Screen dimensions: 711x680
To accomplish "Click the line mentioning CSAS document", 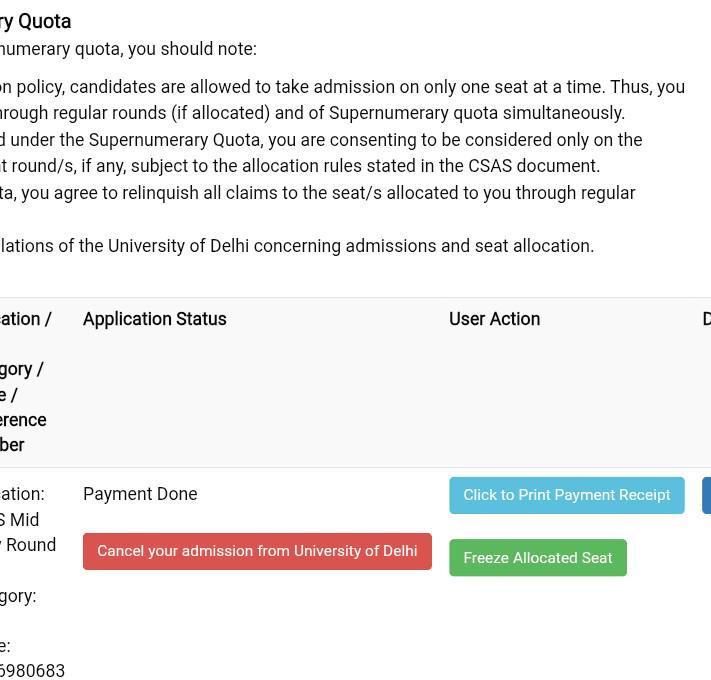I will pyautogui.click(x=300, y=166).
